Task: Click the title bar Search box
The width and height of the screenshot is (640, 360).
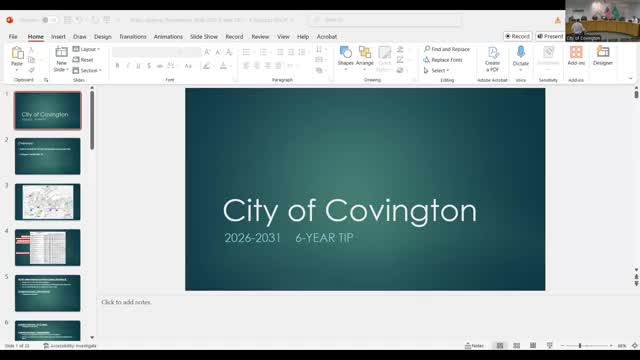Action: pyautogui.click(x=386, y=20)
